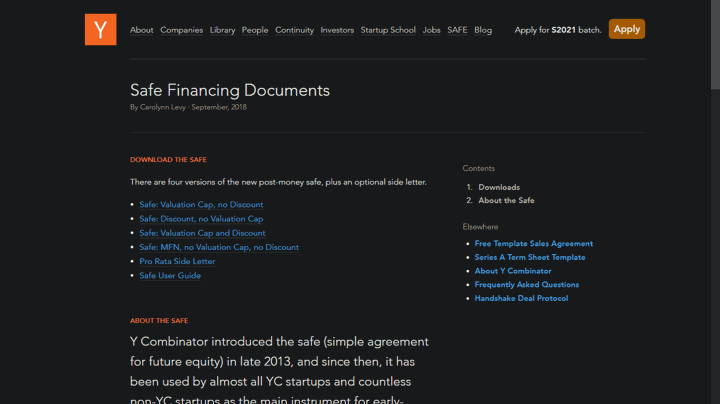Download Safe: Valuation Cap, no Discount
Viewport: 720px width, 404px height.
(x=201, y=205)
